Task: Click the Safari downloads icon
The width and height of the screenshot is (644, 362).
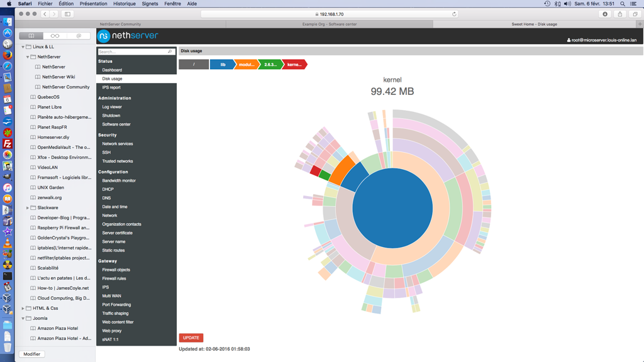Action: tap(605, 14)
